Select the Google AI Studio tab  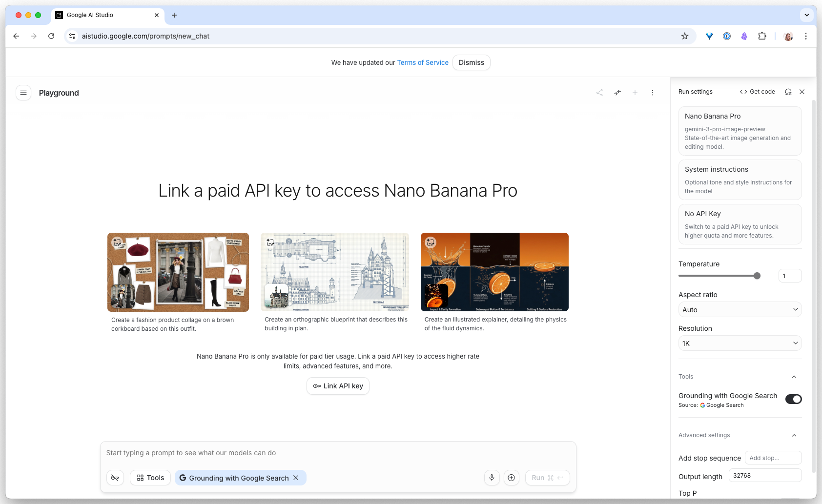[x=107, y=15]
